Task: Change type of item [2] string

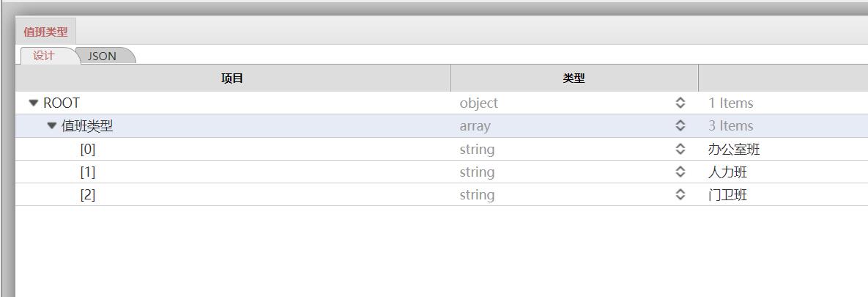Action: point(680,195)
